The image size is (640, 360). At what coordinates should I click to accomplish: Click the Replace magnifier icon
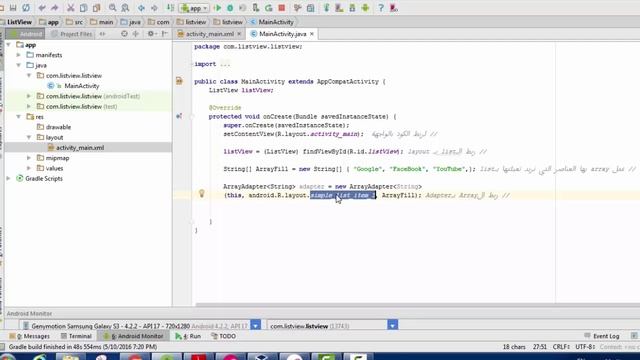click(125, 8)
